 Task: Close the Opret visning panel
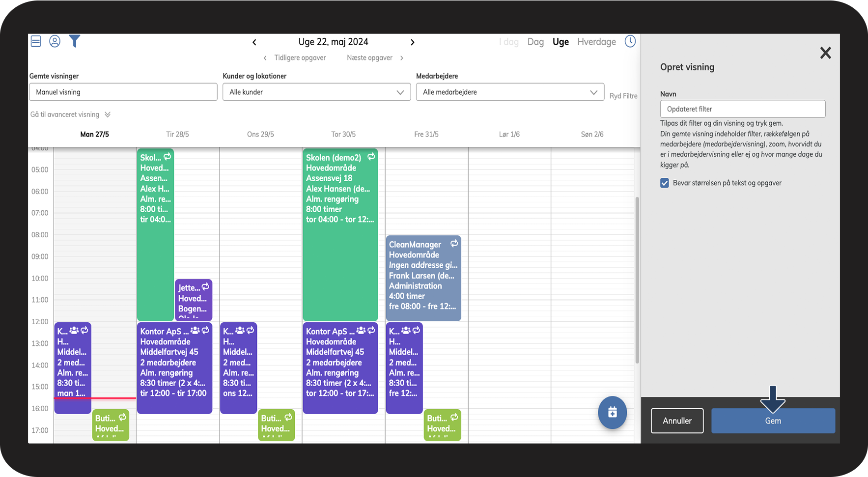tap(825, 53)
